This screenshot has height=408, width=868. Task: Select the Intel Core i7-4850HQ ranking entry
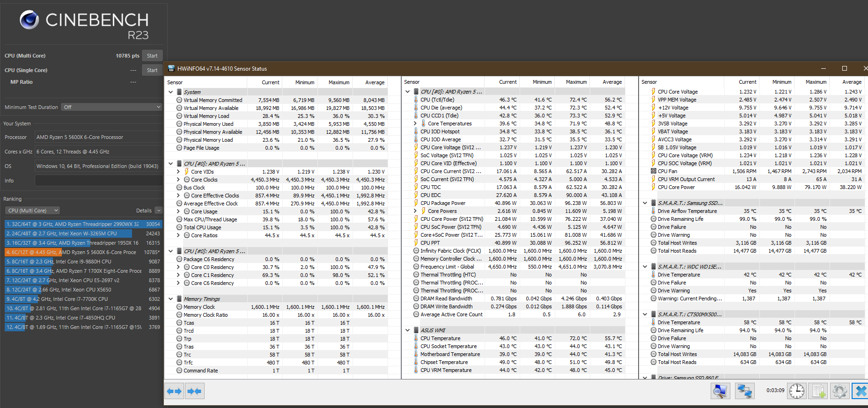(x=83, y=318)
